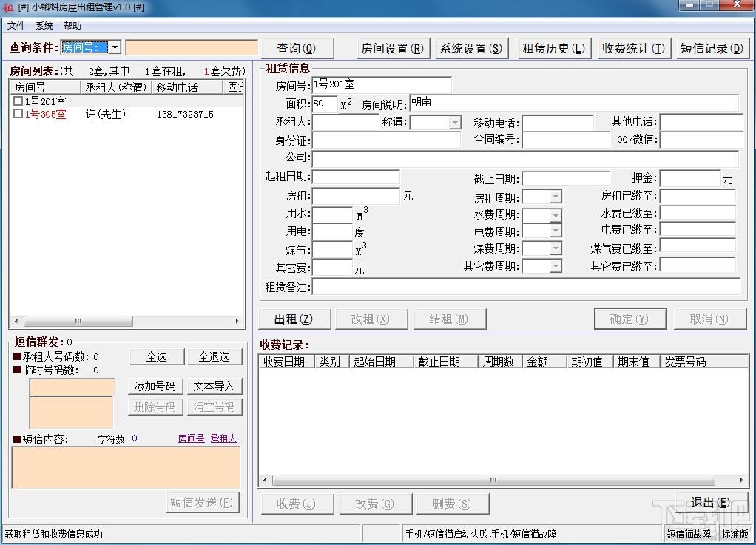Expand the 房租周期 dropdown
This screenshot has height=545, width=756.
coord(556,197)
